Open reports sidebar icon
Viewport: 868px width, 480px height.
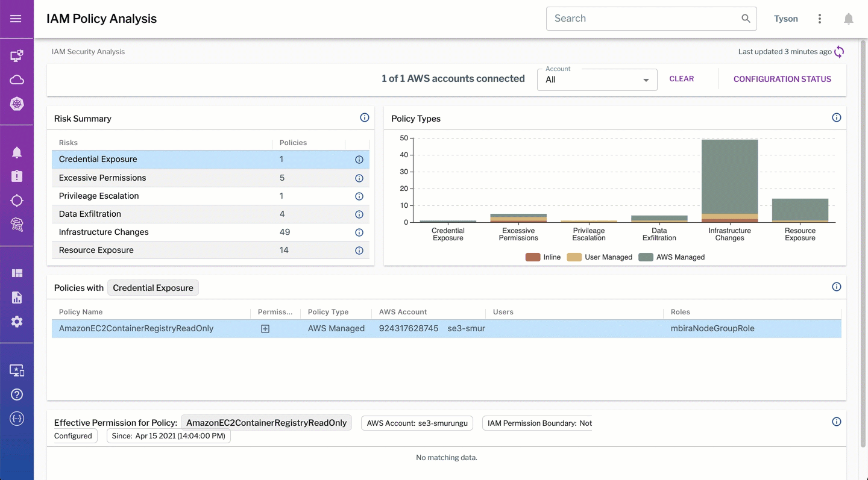[17, 298]
